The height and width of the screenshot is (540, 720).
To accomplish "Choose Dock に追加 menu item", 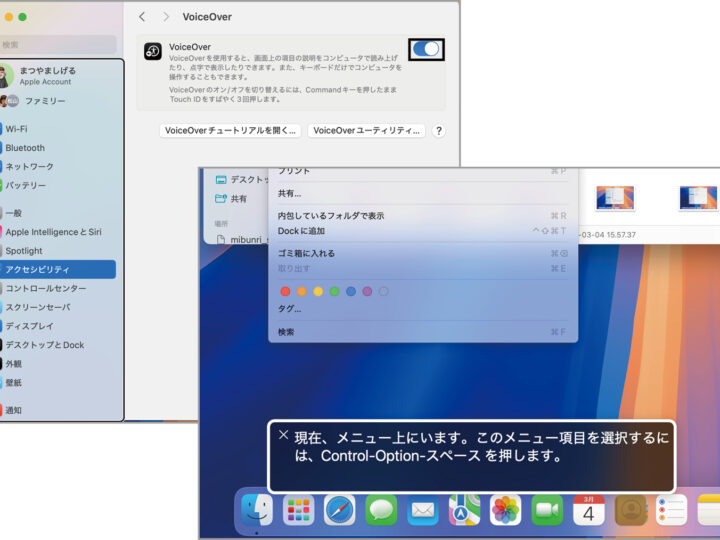I will [422, 231].
